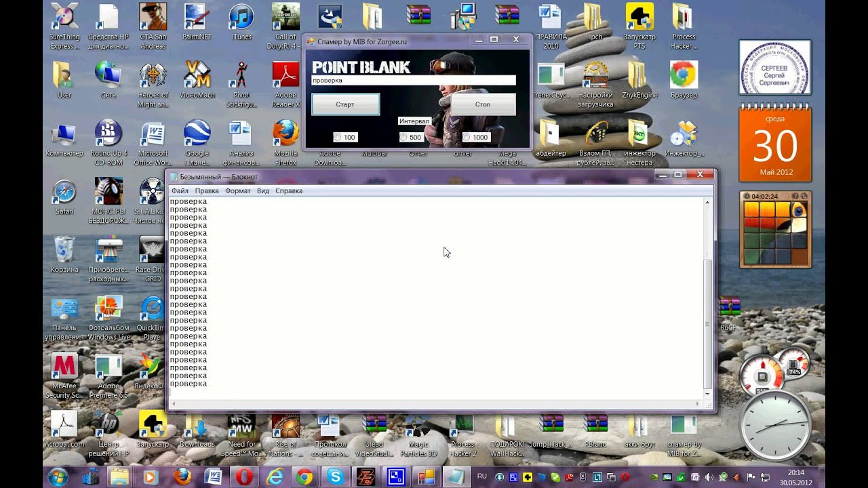Select the PBlanc archive on the desktop
868x488 pixels.
(595, 430)
